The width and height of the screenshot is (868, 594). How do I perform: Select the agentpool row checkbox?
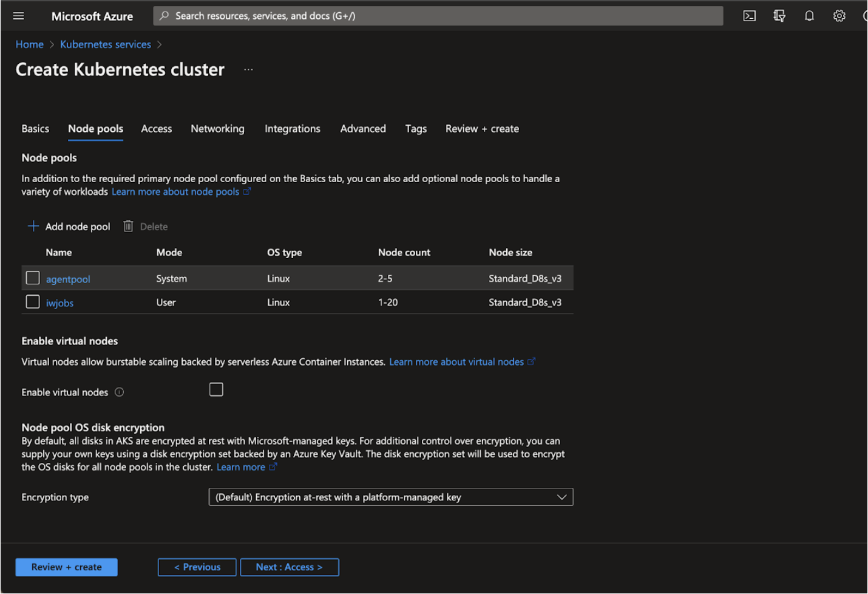tap(33, 278)
